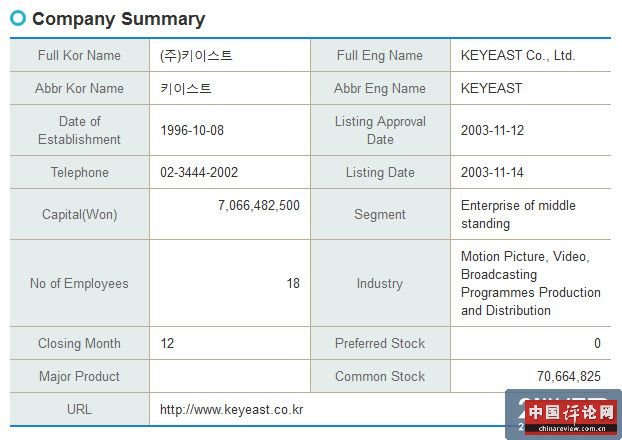622x440 pixels.
Task: Click the circle icon beside Company Summary
Action: coord(18,18)
